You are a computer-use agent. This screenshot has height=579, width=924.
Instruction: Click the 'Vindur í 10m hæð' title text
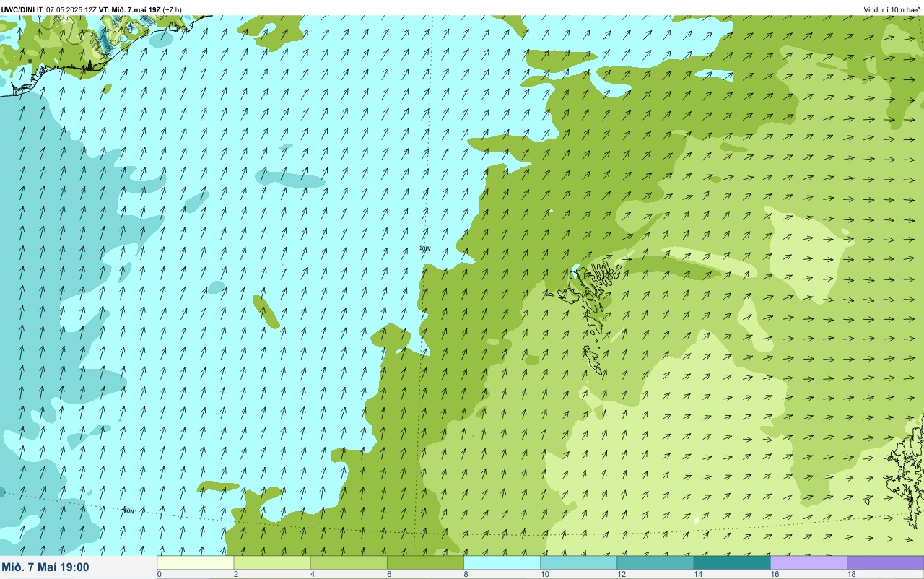pyautogui.click(x=892, y=9)
